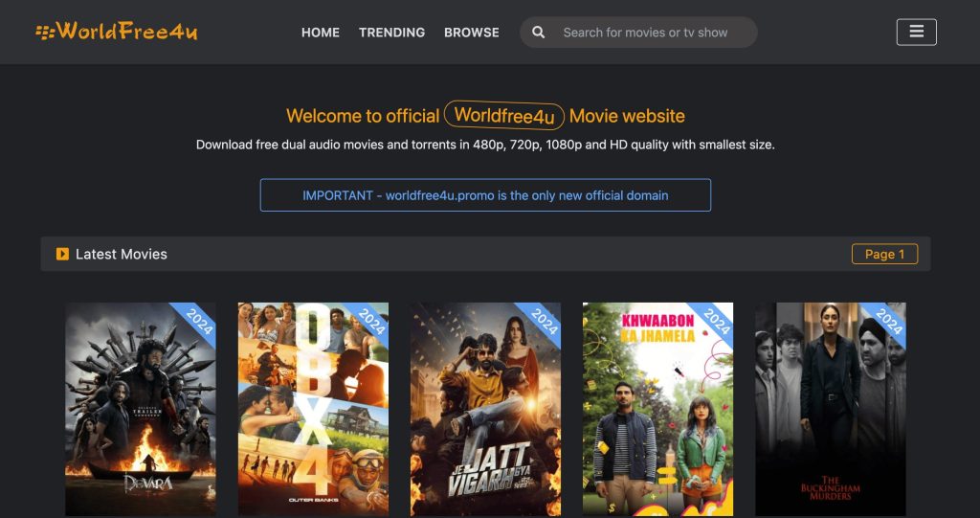Image resolution: width=980 pixels, height=518 pixels.
Task: Click the dual audio movies description text
Action: coord(485,145)
